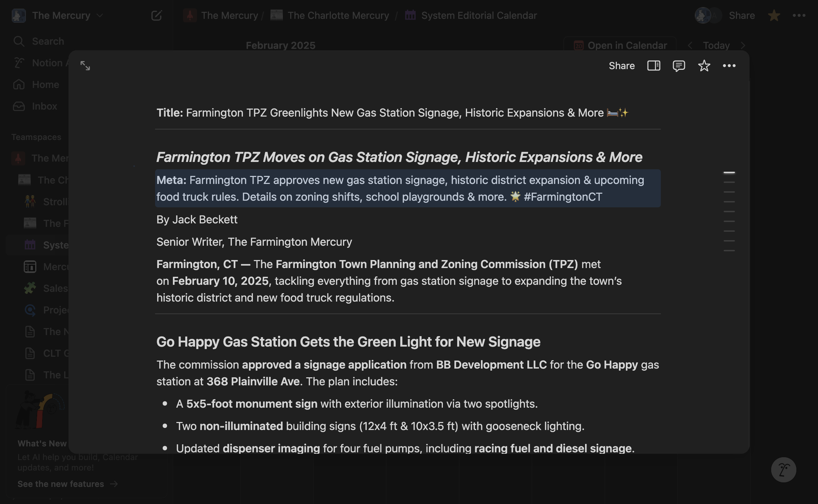This screenshot has width=818, height=504.
Task: Click the Title line text block
Action: (392, 113)
